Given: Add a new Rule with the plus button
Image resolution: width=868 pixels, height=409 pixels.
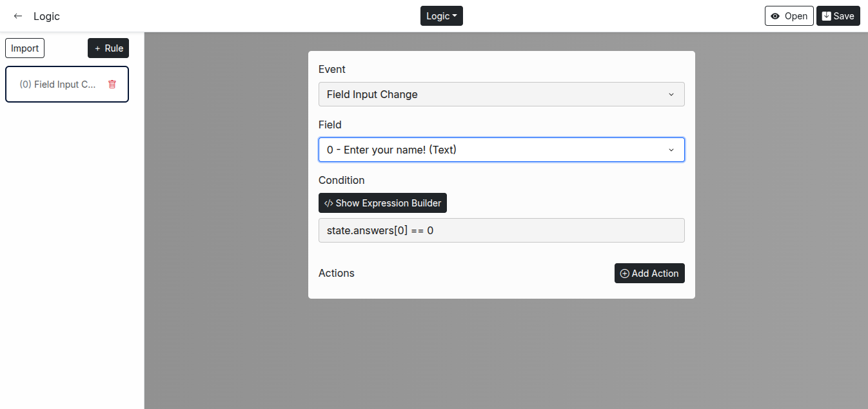Looking at the screenshot, I should [108, 48].
